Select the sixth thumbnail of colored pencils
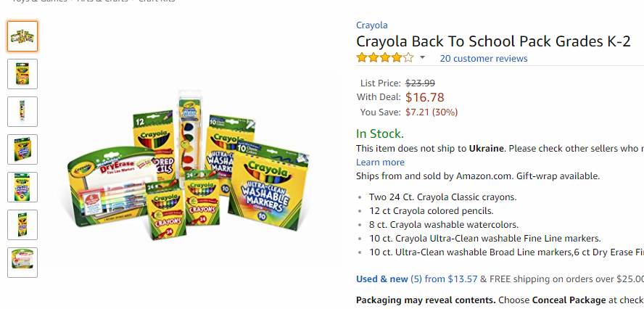This screenshot has width=644, height=309. click(x=22, y=225)
